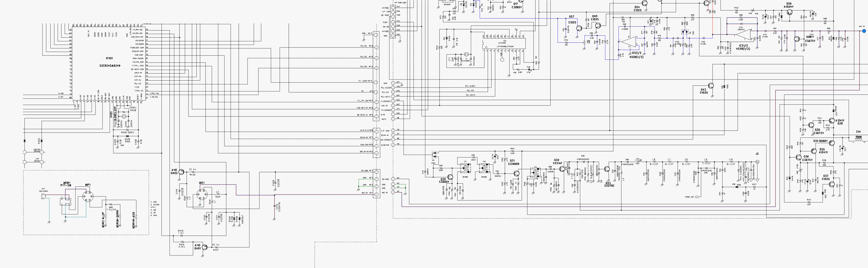Click the Q402 A110 transistor symbol
868x268 pixels.
(181, 172)
